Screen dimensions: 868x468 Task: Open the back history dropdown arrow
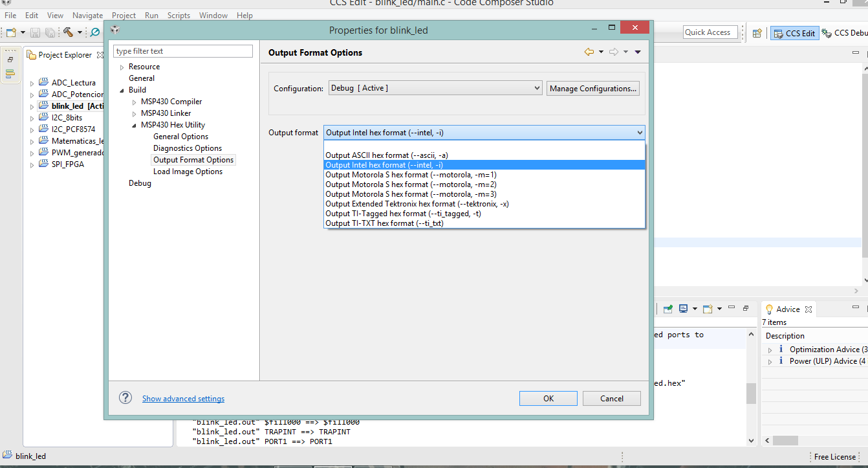(601, 52)
